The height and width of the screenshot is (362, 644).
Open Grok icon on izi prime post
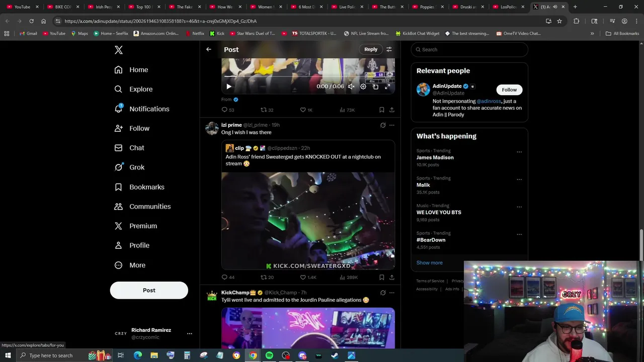point(383,125)
